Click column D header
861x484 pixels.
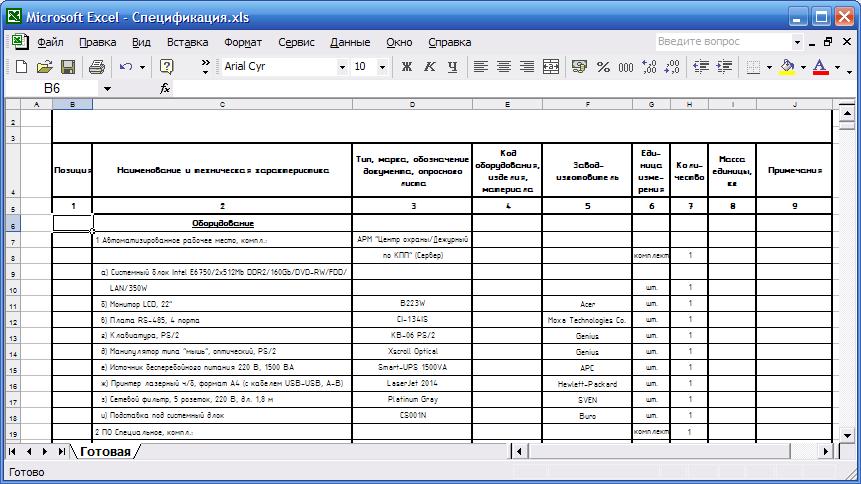pyautogui.click(x=412, y=104)
